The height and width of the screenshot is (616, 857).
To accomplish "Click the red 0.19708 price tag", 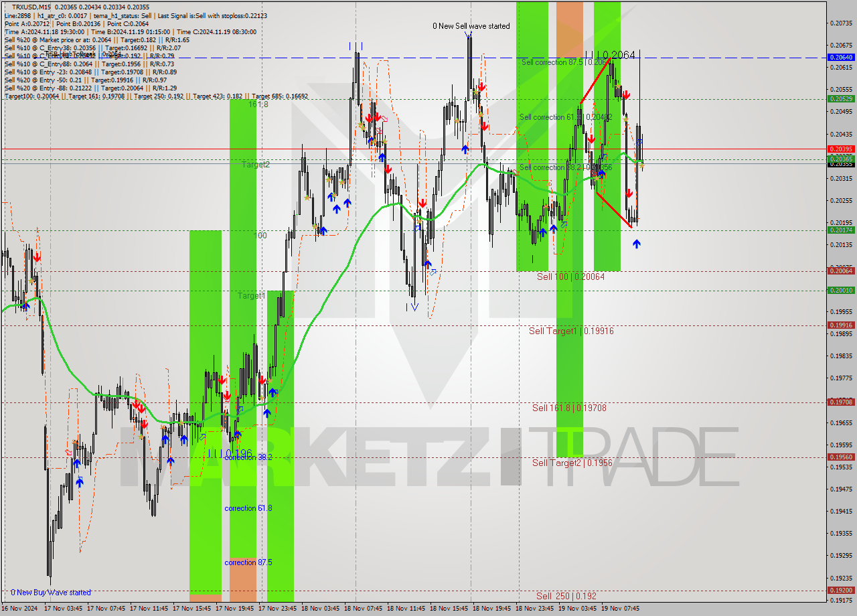I will (841, 402).
